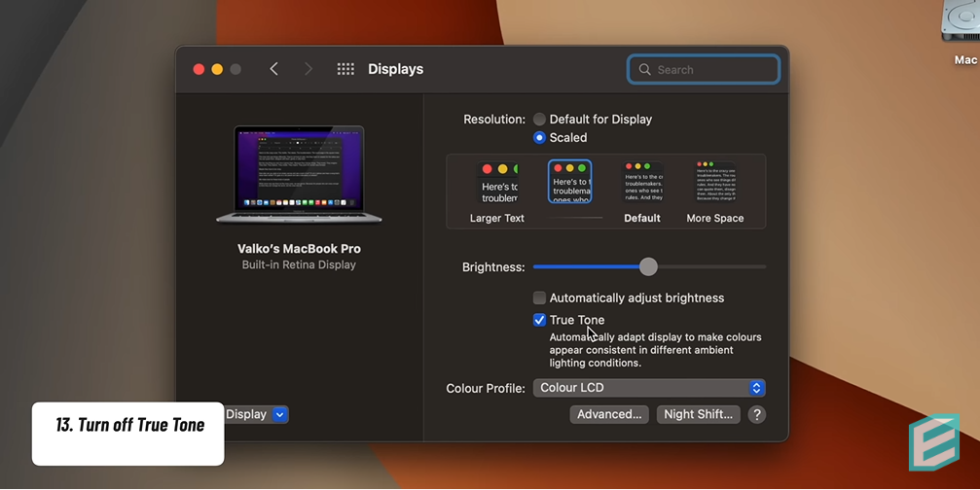The width and height of the screenshot is (980, 490).
Task: Show all preferences via the grid icon
Action: click(345, 69)
